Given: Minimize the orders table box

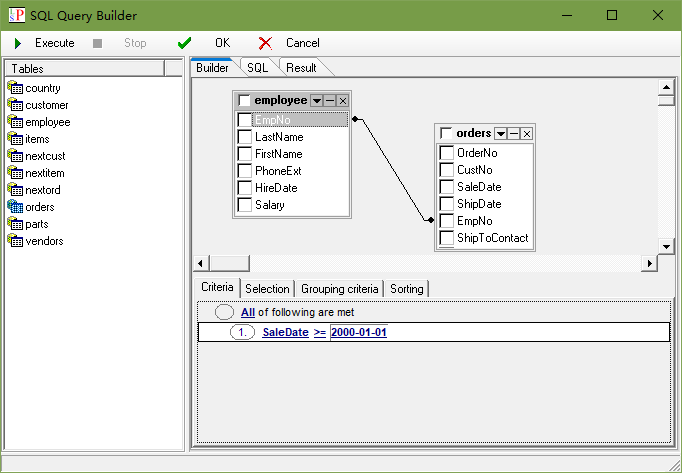Looking at the screenshot, I should (x=514, y=133).
